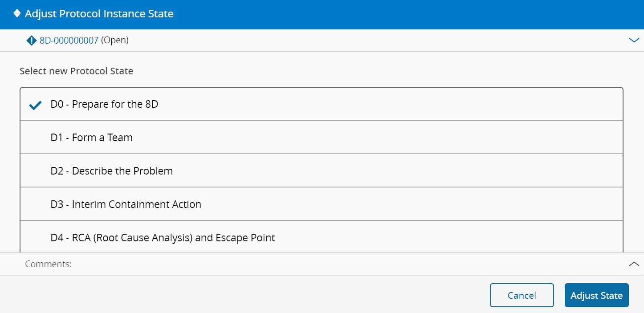Viewport: 644px width, 313px height.
Task: Choose D2 - Describe the Problem
Action: [x=111, y=171]
